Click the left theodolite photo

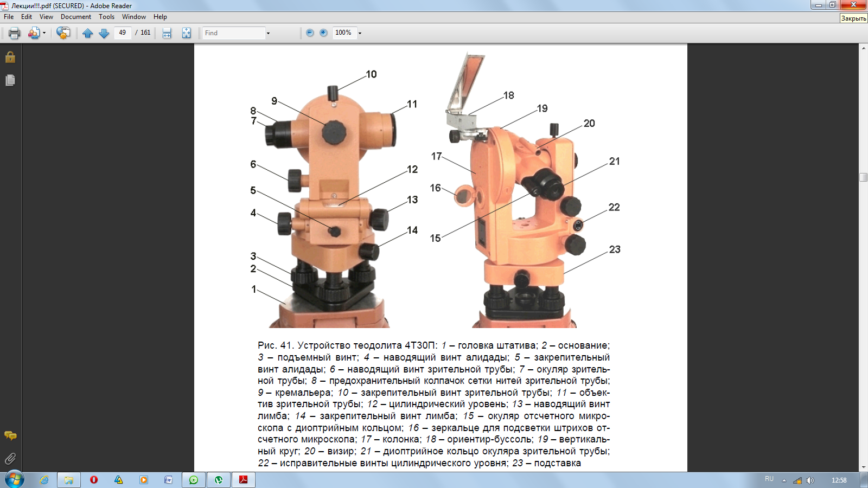tap(331, 206)
